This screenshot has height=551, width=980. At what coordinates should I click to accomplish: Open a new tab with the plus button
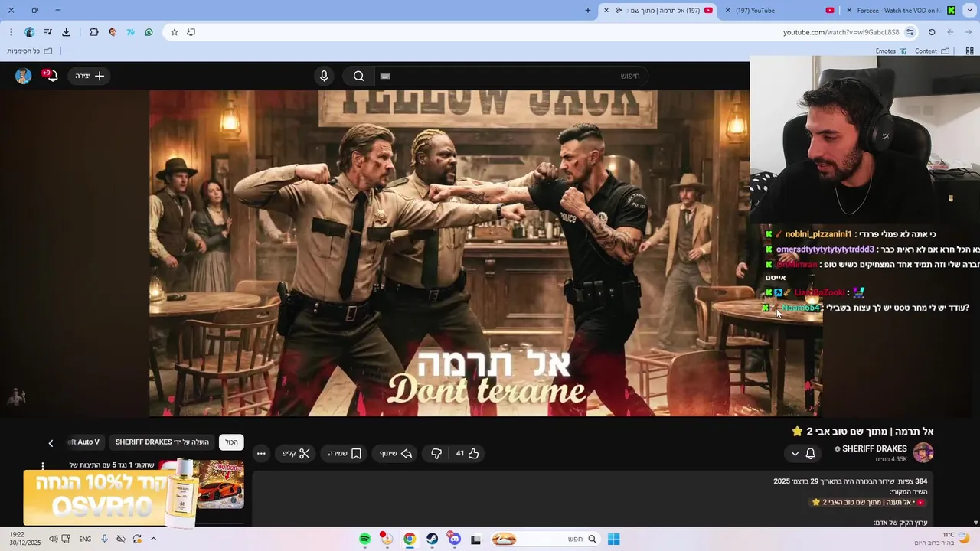coord(588,10)
